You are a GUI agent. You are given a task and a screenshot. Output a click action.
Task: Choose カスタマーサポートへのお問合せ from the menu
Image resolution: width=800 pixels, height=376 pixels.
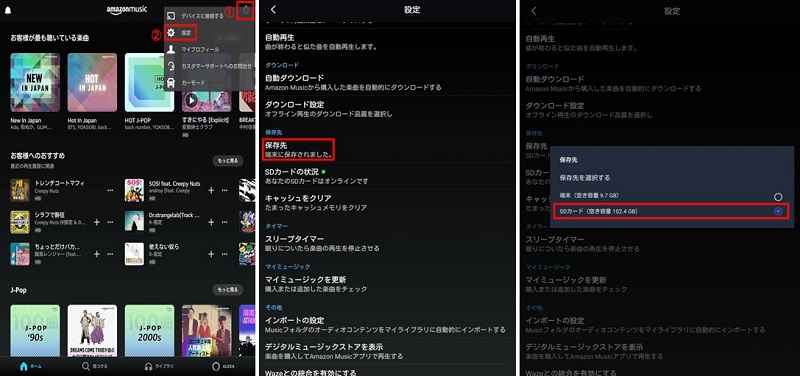pos(216,66)
